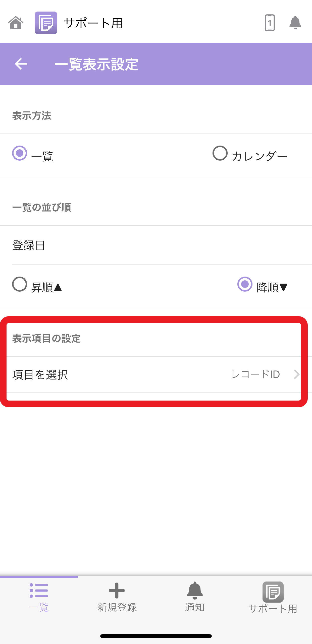Go back using the arrow icon
Screen dimensions: 312x644
21,64
